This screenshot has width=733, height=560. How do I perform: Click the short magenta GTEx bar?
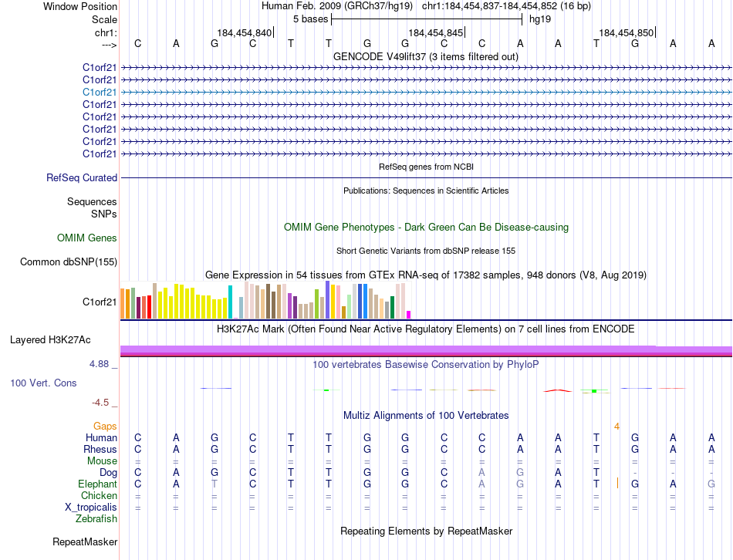[x=409, y=315]
